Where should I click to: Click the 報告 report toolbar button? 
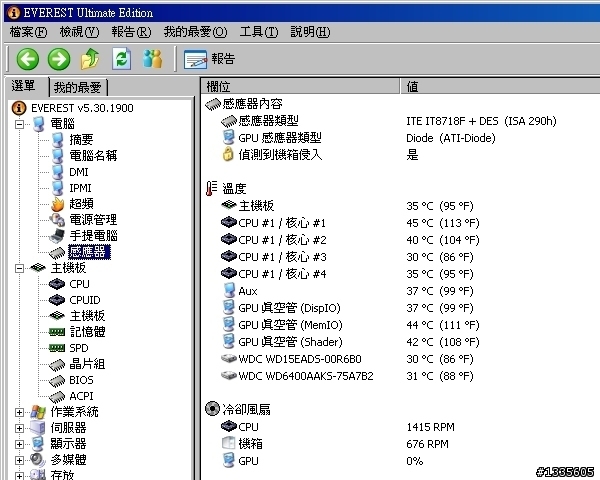[209, 59]
